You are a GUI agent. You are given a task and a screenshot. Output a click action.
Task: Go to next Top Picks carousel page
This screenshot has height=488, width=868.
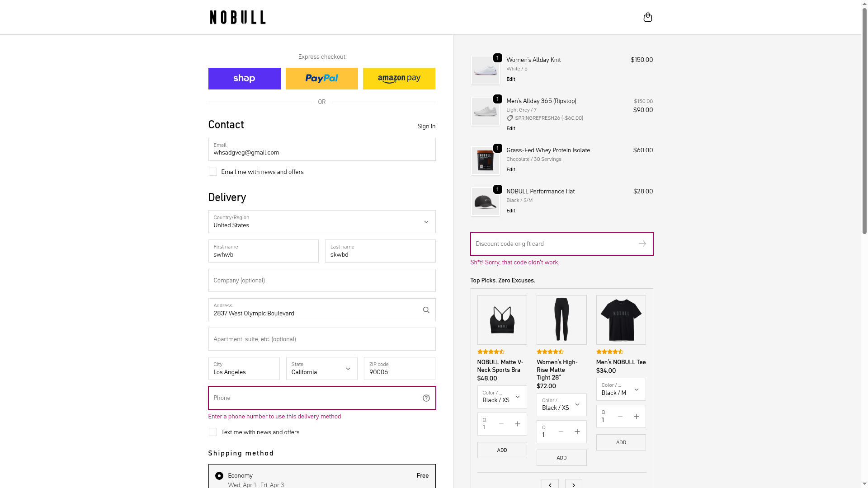(573, 484)
